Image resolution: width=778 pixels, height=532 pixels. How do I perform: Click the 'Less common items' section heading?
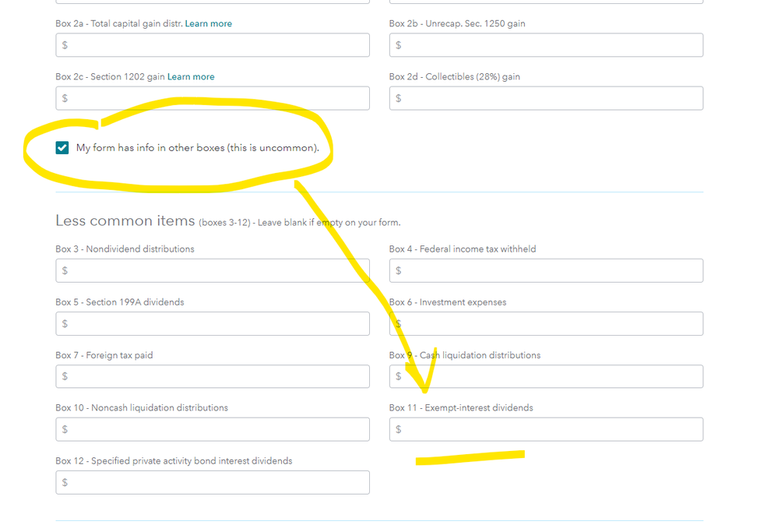125,221
